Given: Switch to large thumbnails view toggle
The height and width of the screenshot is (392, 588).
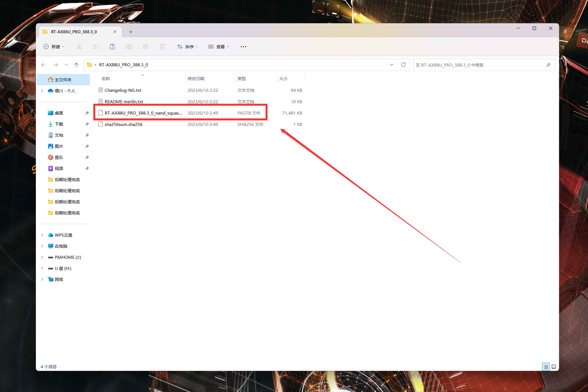Looking at the screenshot, I should (x=553, y=367).
